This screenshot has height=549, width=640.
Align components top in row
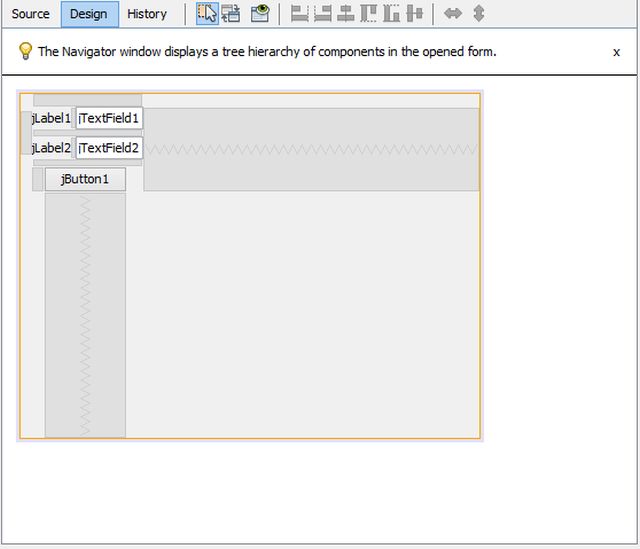pos(369,13)
